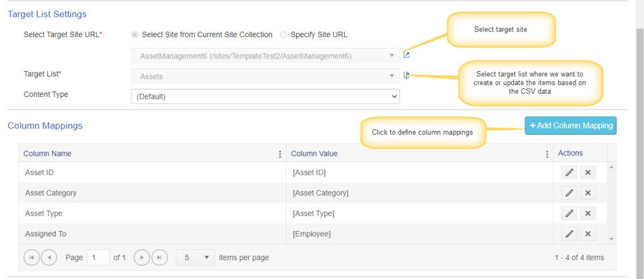The image size is (644, 279).
Task: Delete the Asset ID column mapping
Action: pyautogui.click(x=588, y=173)
